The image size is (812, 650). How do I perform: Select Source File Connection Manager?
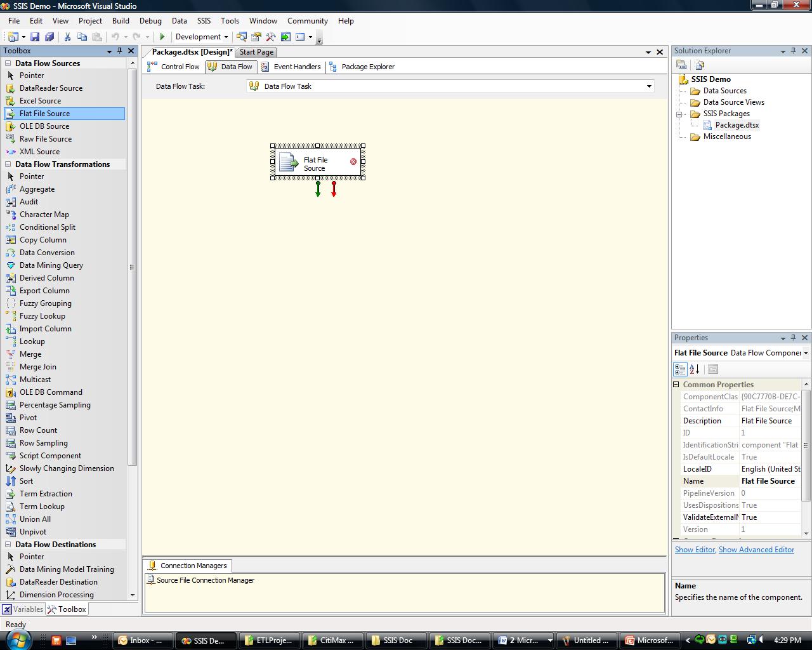205,580
